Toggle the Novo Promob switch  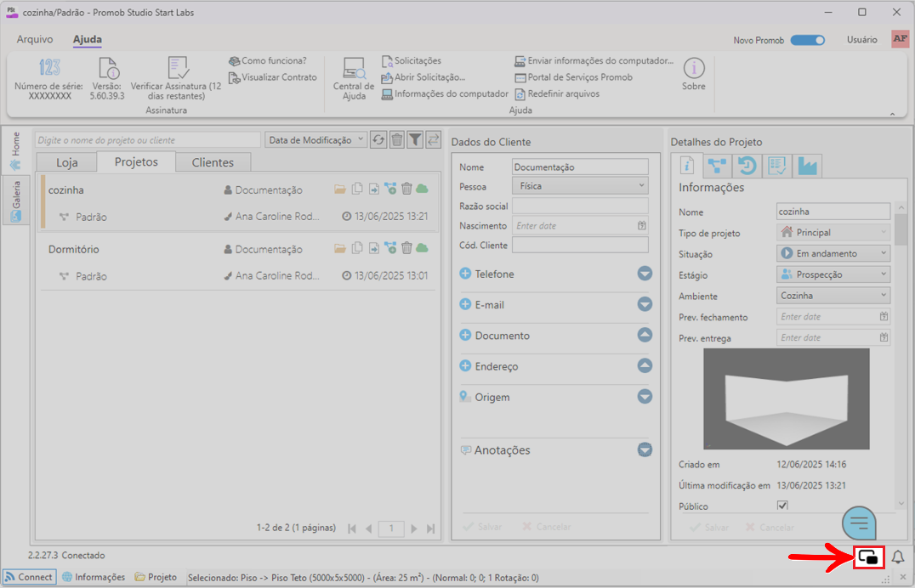point(808,40)
